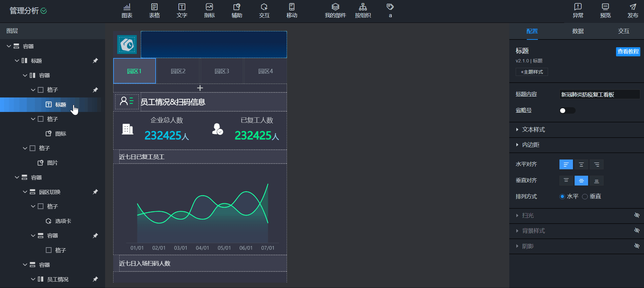Open the 交互 interaction components icon
The width and height of the screenshot is (644, 288).
(264, 11)
